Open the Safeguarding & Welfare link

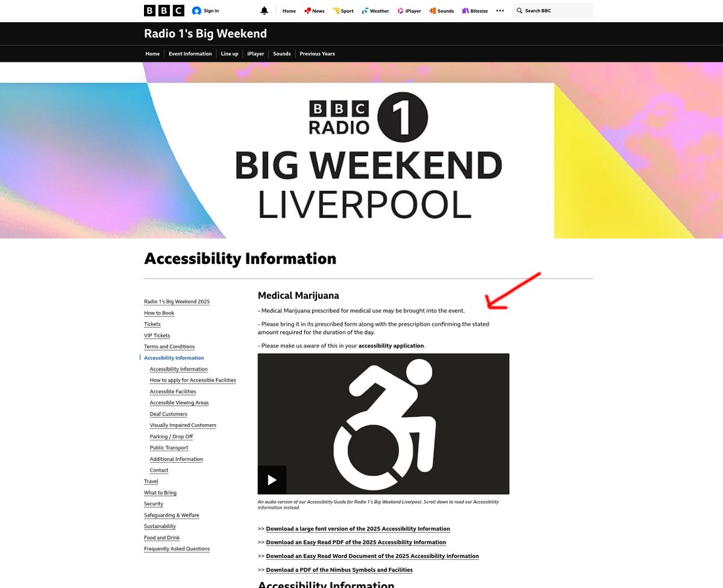(171, 515)
